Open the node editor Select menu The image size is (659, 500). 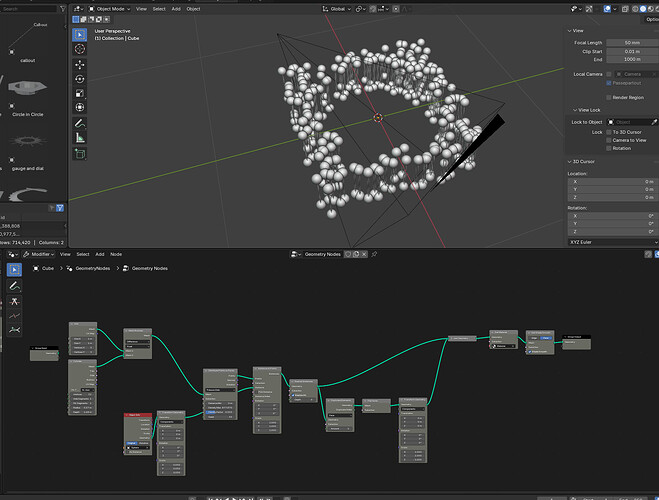pyautogui.click(x=83, y=254)
